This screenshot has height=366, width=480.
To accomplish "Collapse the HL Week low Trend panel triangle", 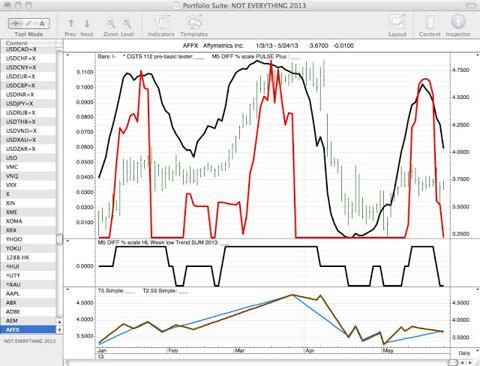I will (x=68, y=241).
